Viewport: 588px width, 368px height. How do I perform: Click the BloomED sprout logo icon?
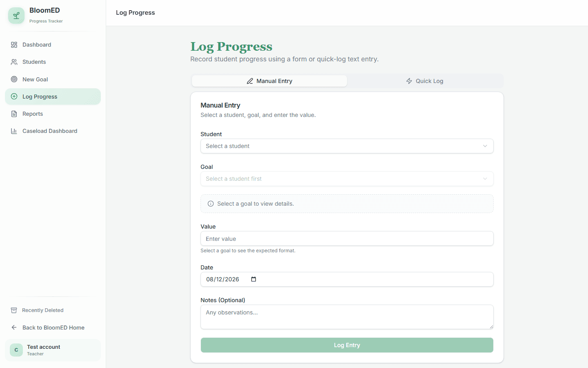pyautogui.click(x=16, y=16)
